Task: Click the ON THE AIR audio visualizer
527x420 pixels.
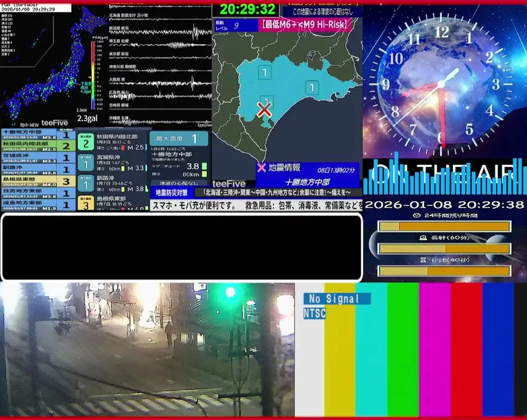Action: pos(445,173)
